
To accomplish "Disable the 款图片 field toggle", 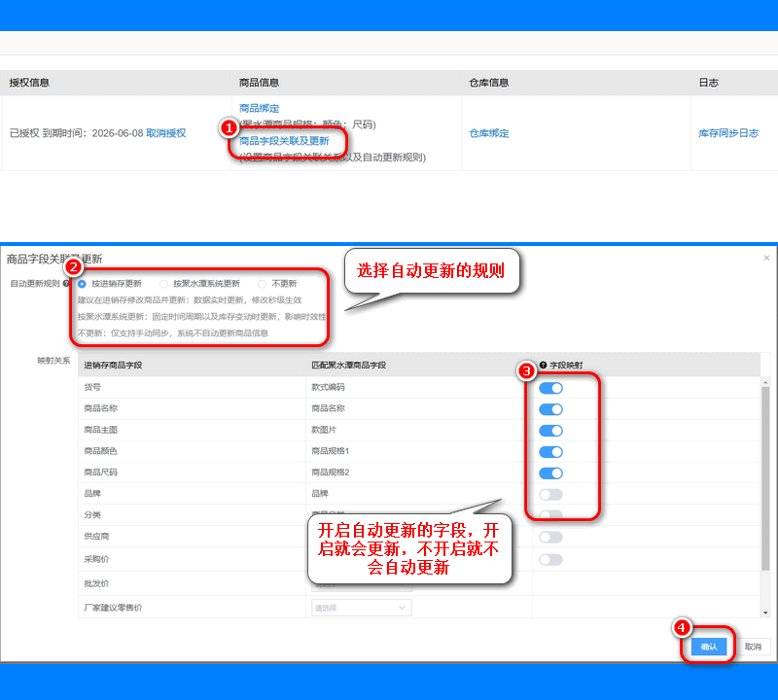I will coord(550,431).
